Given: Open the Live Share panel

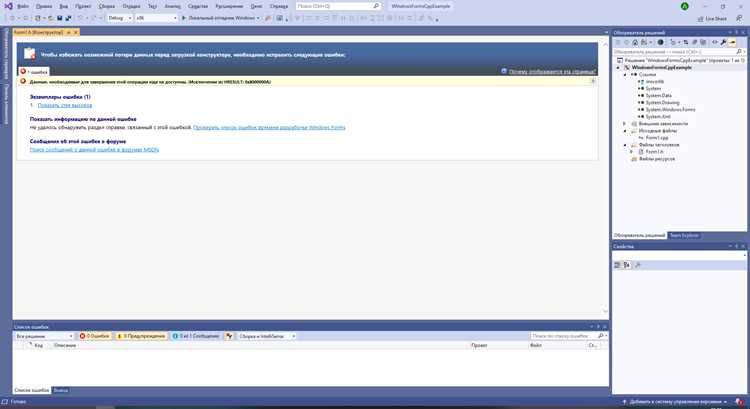Looking at the screenshot, I should click(x=712, y=18).
